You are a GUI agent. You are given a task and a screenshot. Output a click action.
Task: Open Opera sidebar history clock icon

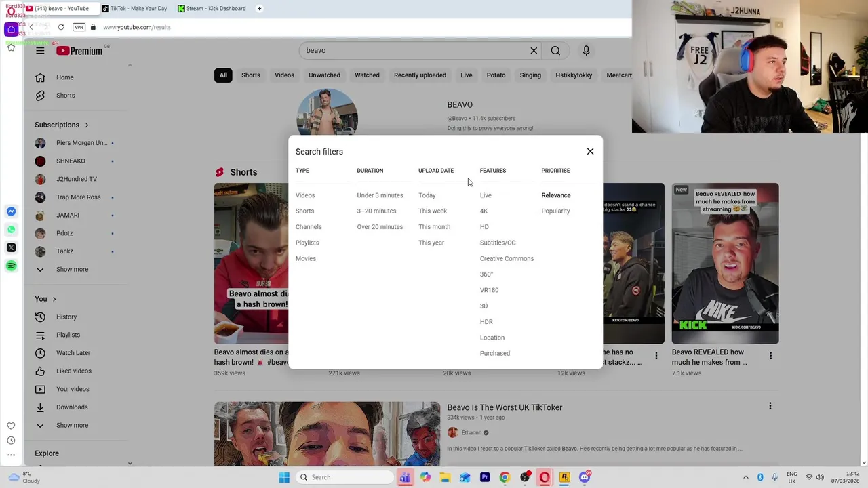click(11, 441)
